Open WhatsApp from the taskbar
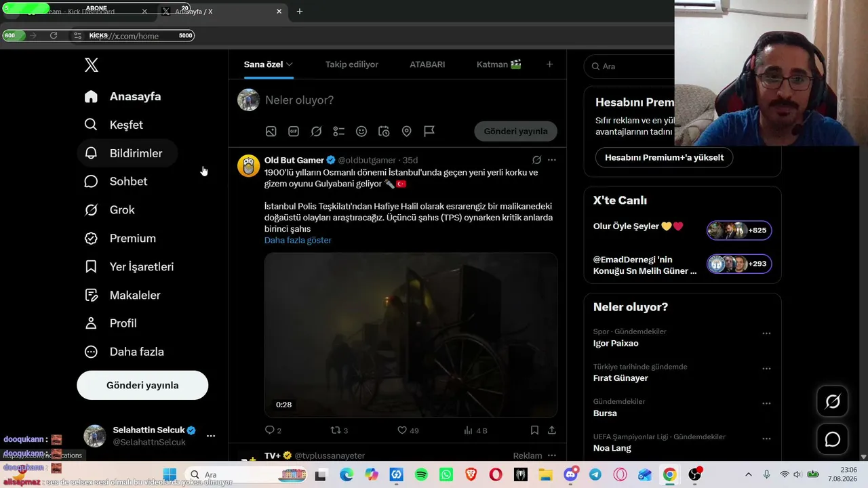The width and height of the screenshot is (868, 488). click(446, 475)
